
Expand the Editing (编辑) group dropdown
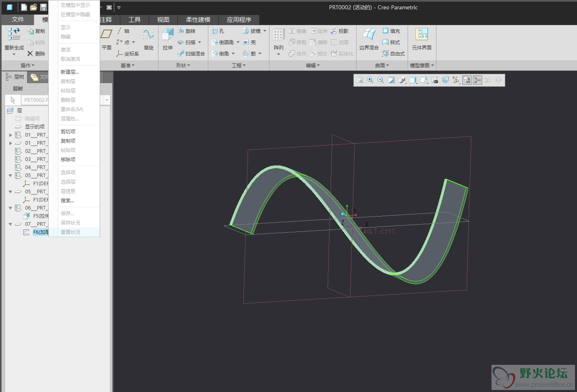(313, 65)
